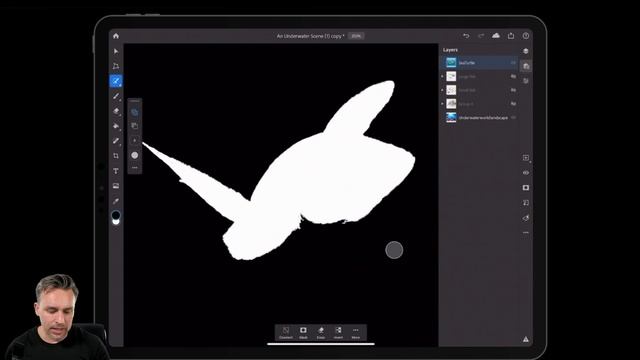Click the document title in the header
640x360 pixels.
coord(310,36)
